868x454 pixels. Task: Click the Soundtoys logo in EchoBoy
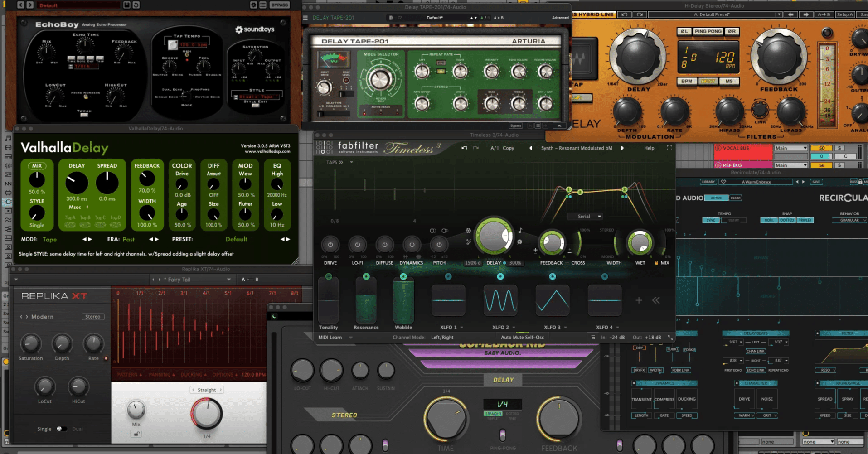click(255, 29)
